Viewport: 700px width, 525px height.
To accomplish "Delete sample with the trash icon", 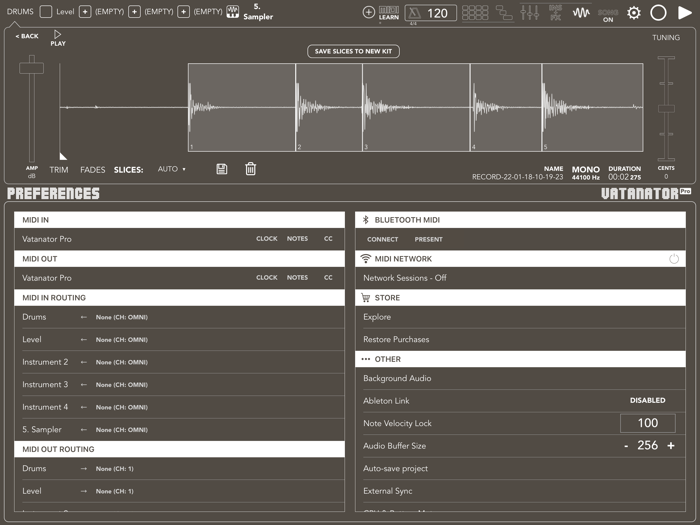I will [250, 169].
